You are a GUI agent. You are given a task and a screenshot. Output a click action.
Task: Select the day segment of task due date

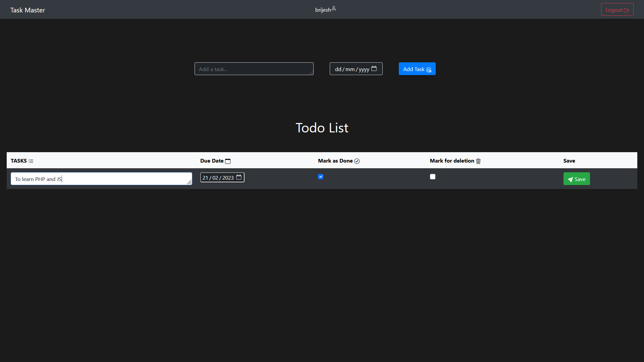(205, 178)
